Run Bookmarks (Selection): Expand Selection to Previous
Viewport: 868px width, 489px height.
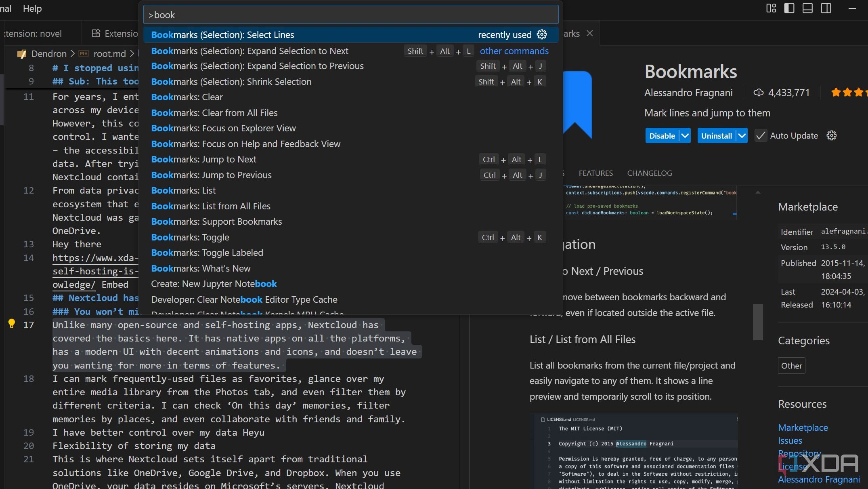point(351,66)
